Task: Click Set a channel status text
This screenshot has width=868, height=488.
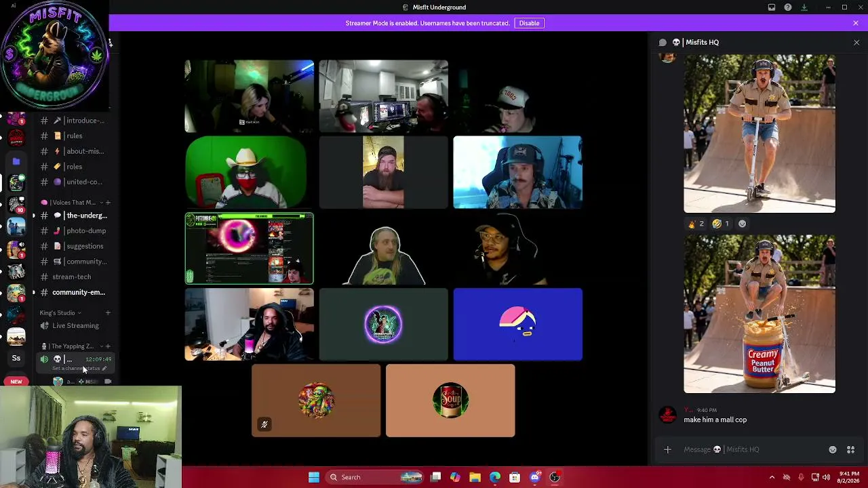Action: pyautogui.click(x=76, y=369)
